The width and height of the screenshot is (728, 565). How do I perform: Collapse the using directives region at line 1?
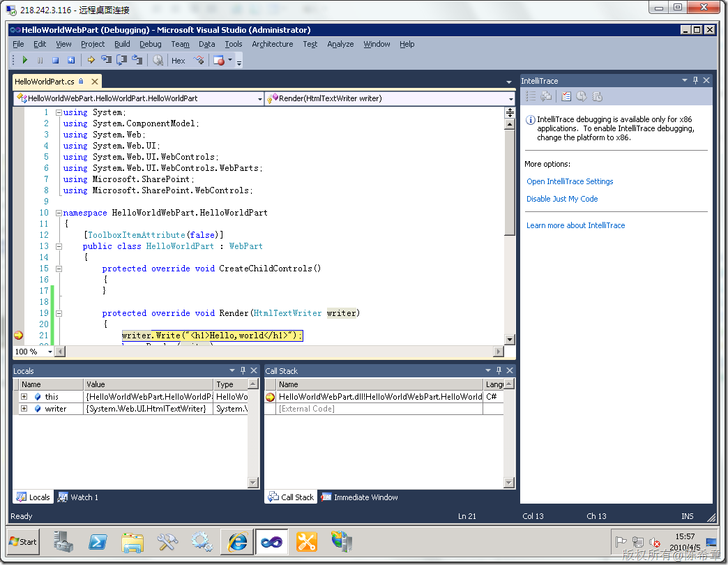click(59, 112)
